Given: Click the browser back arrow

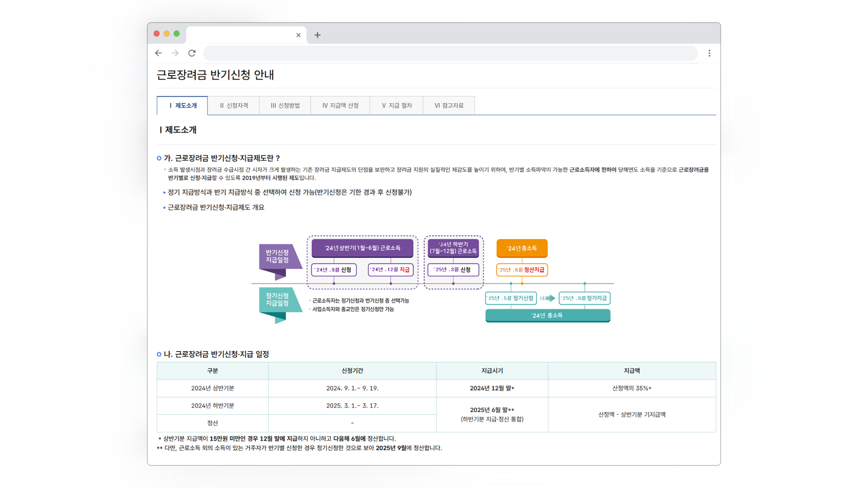Looking at the screenshot, I should pyautogui.click(x=158, y=53).
